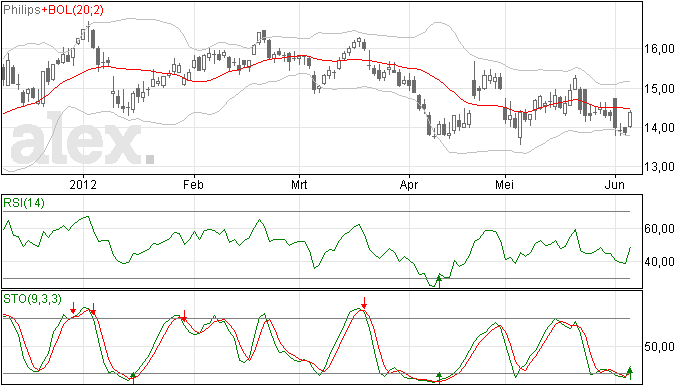This screenshot has width=690, height=387.
Task: Click the 16,00 price axis label
Action: [x=659, y=49]
